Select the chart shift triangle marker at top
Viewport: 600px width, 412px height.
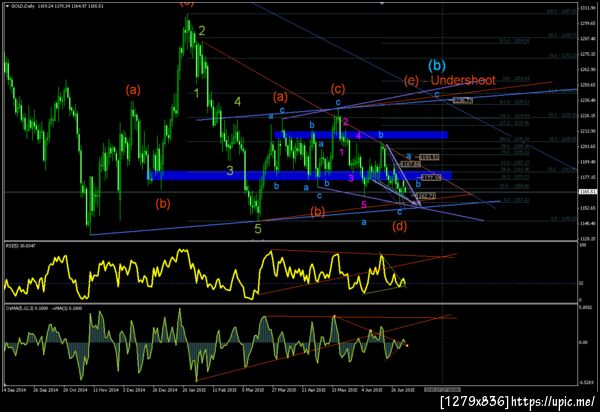click(x=382, y=3)
